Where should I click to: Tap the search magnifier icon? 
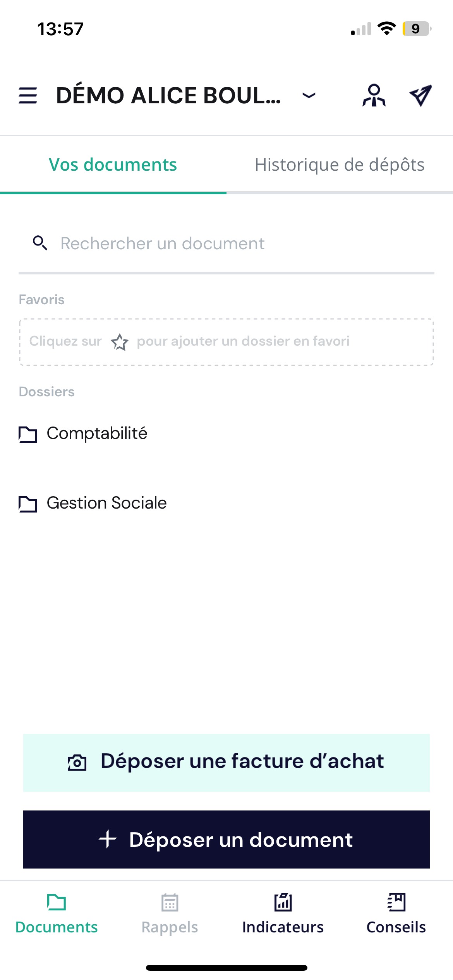(x=40, y=243)
